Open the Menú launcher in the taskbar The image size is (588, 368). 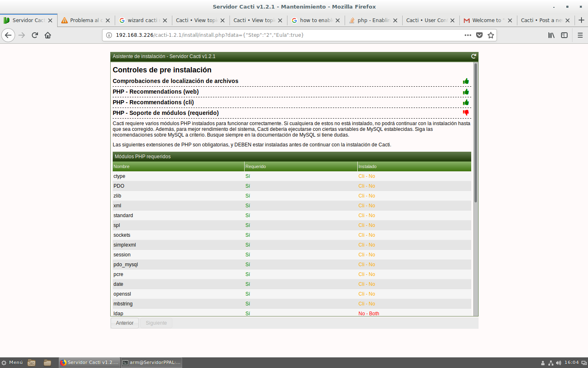pos(12,363)
